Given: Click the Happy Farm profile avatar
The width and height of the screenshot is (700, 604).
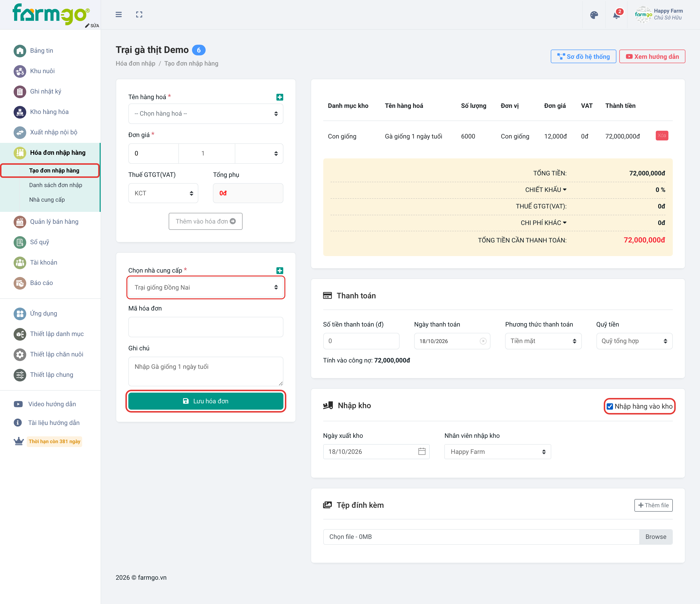Looking at the screenshot, I should [643, 15].
